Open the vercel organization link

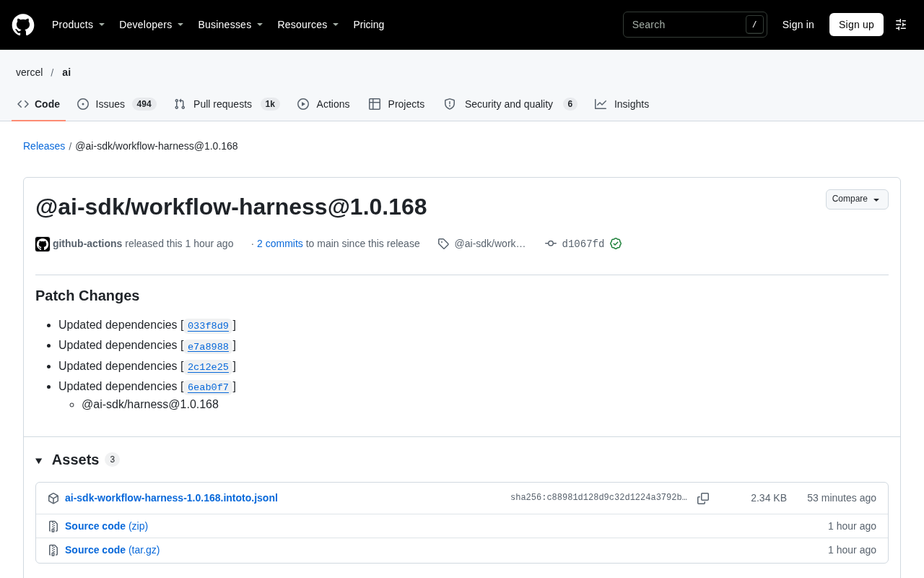pos(30,72)
